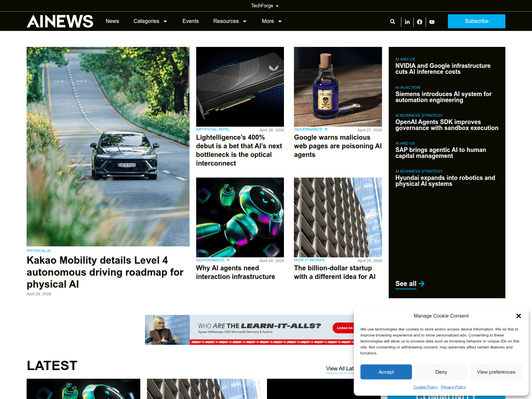Open the poison bottle thumbnail
Viewport: 532px width, 399px height.
338,87
